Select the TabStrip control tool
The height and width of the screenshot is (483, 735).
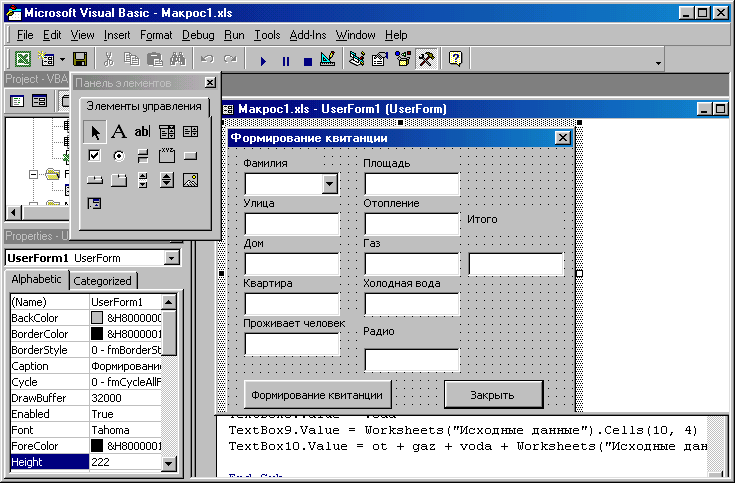tap(95, 180)
